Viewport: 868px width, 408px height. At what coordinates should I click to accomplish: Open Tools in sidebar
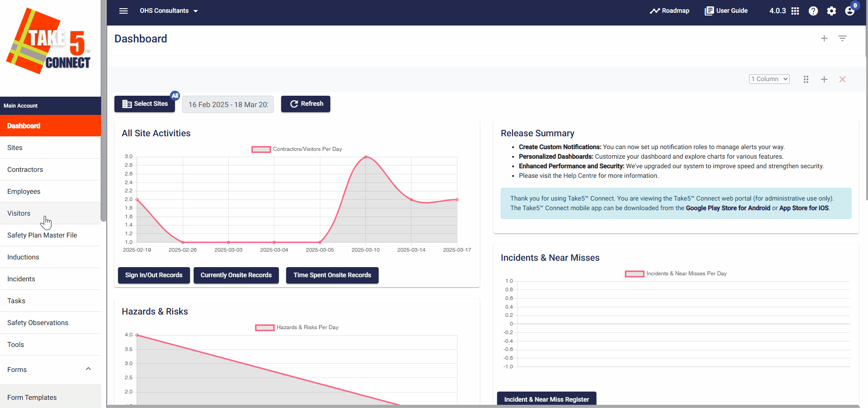[51, 345]
